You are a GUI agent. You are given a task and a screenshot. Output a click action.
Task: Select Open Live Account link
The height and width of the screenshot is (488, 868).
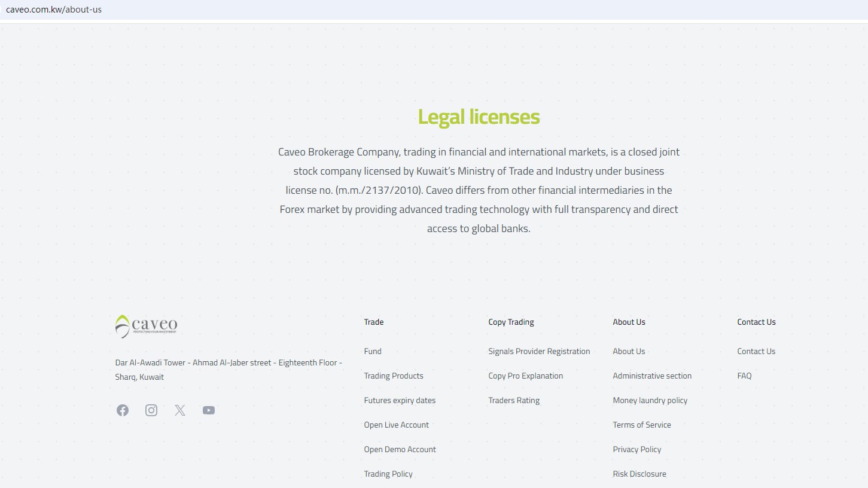[x=397, y=425]
